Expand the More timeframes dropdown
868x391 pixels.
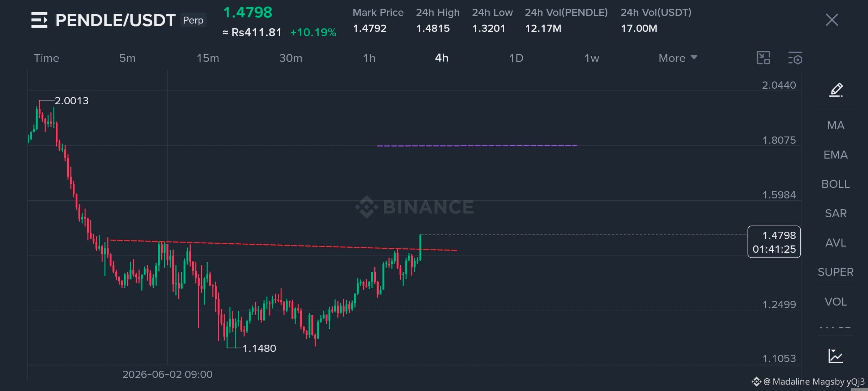click(678, 58)
